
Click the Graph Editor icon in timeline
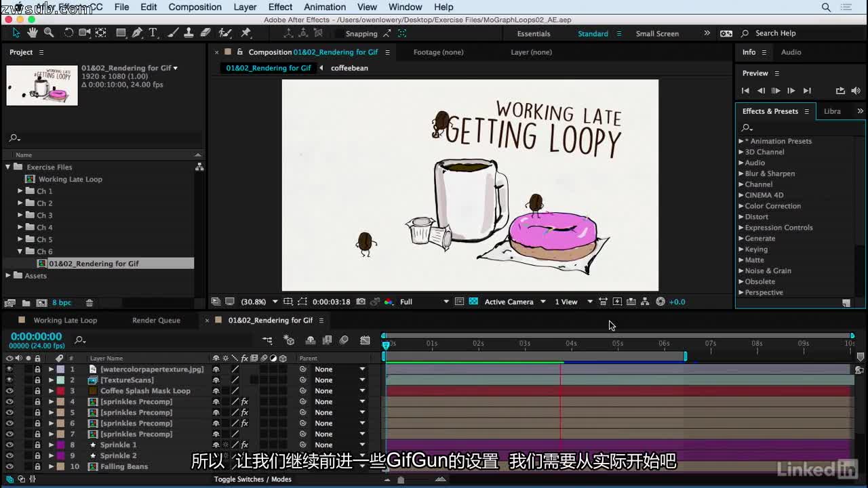(x=365, y=340)
